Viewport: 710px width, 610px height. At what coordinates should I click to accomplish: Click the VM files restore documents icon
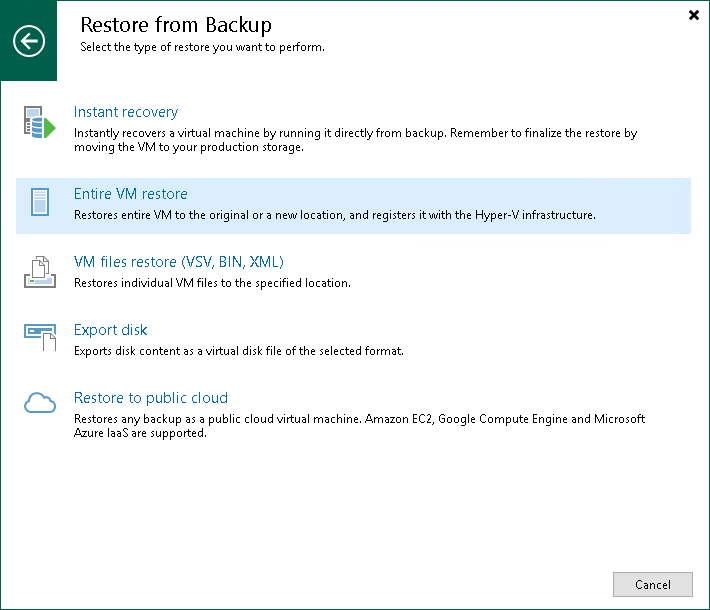39,272
